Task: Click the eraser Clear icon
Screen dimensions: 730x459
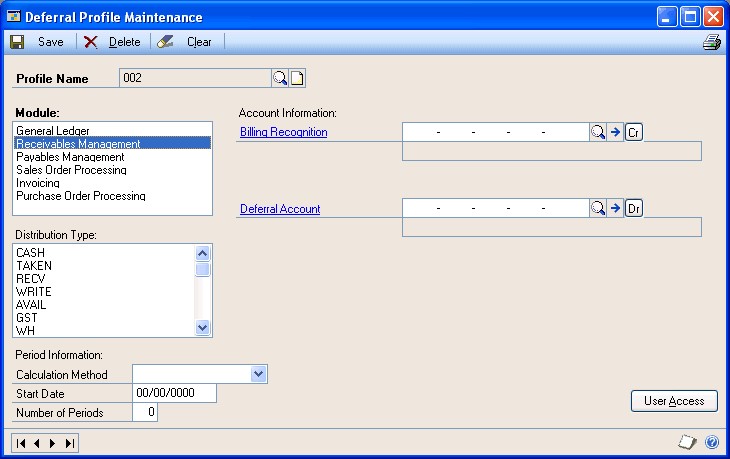Action: click(x=165, y=42)
